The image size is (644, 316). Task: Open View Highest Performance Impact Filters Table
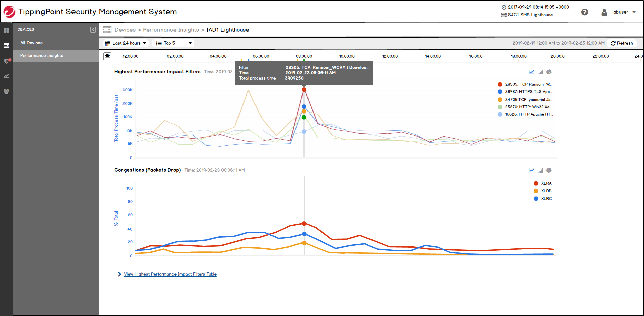point(170,274)
